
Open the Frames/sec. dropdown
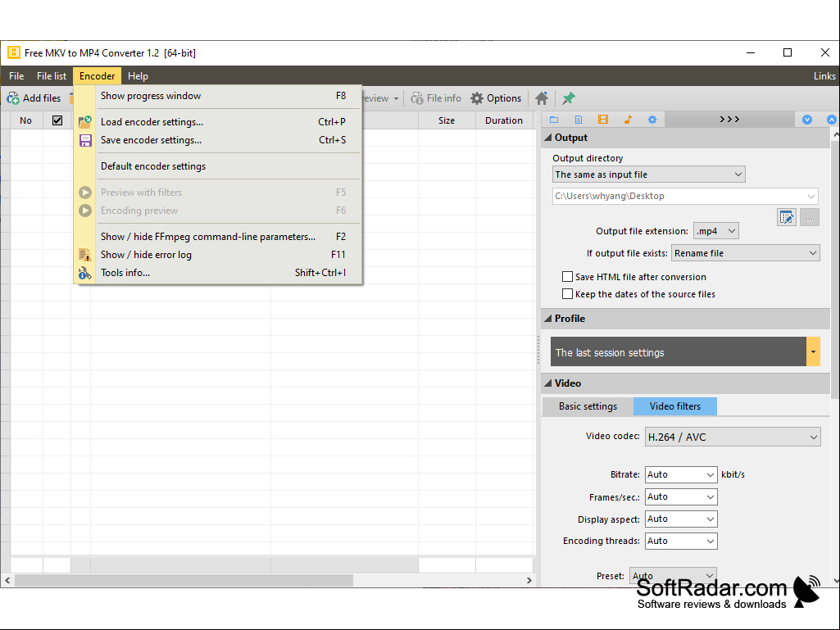pyautogui.click(x=681, y=496)
